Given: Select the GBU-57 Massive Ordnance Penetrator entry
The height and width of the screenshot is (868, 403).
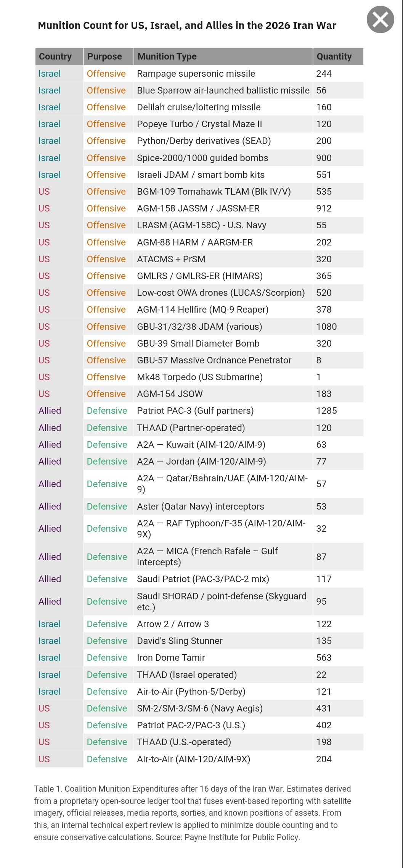Looking at the screenshot, I should pyautogui.click(x=214, y=360).
